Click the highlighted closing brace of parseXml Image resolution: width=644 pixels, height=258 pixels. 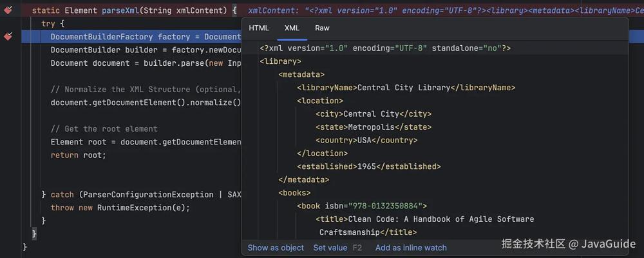(x=35, y=233)
